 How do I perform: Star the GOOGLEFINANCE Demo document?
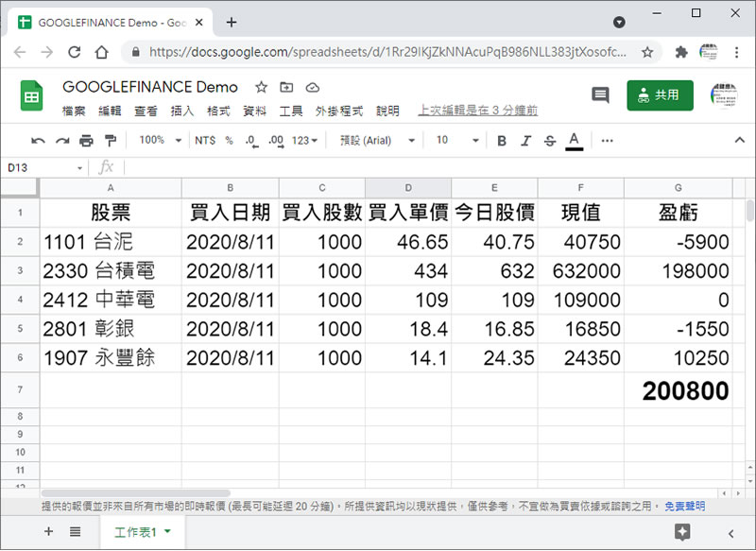pyautogui.click(x=261, y=87)
